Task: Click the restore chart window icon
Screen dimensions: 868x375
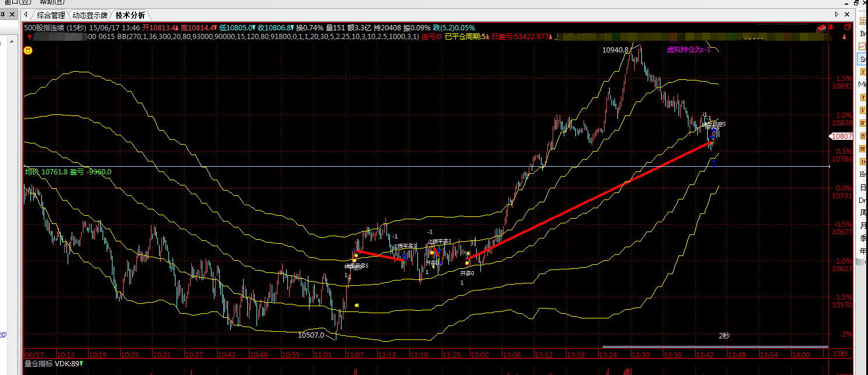Action: (848, 27)
